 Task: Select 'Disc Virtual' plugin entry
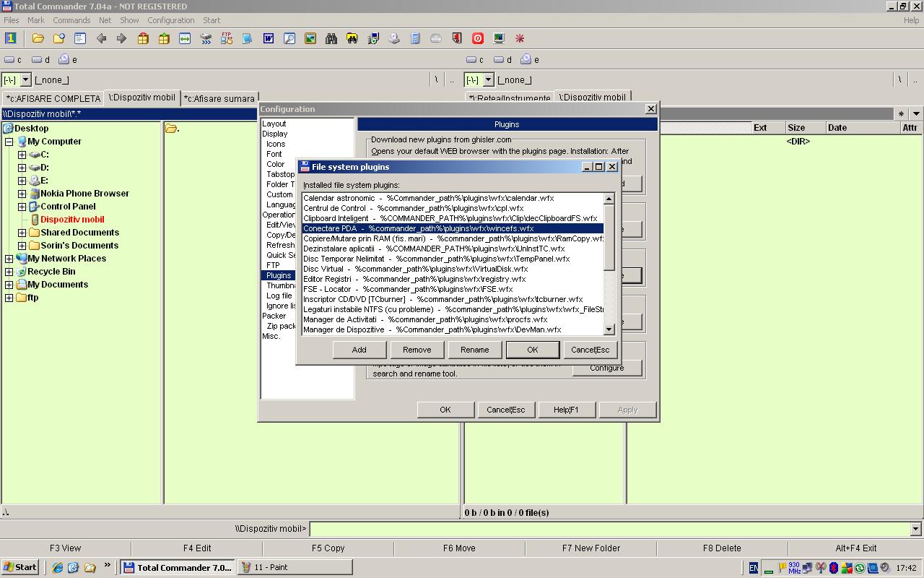(x=453, y=269)
